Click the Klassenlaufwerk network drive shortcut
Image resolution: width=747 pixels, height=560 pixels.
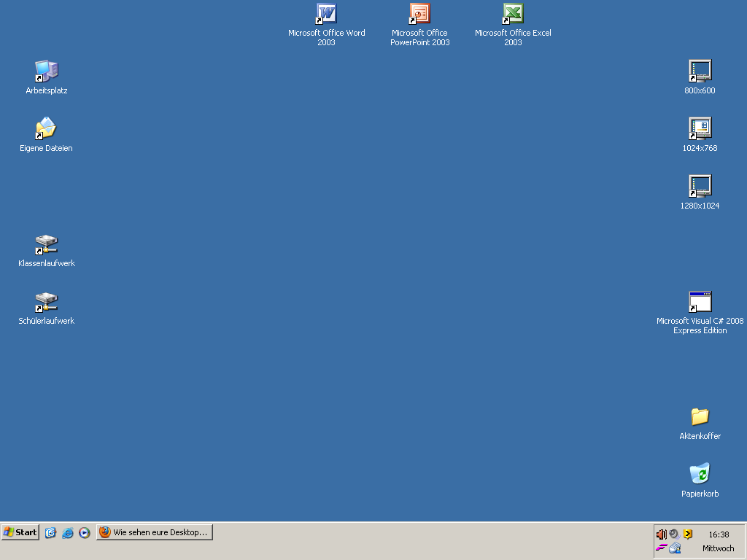[46, 244]
